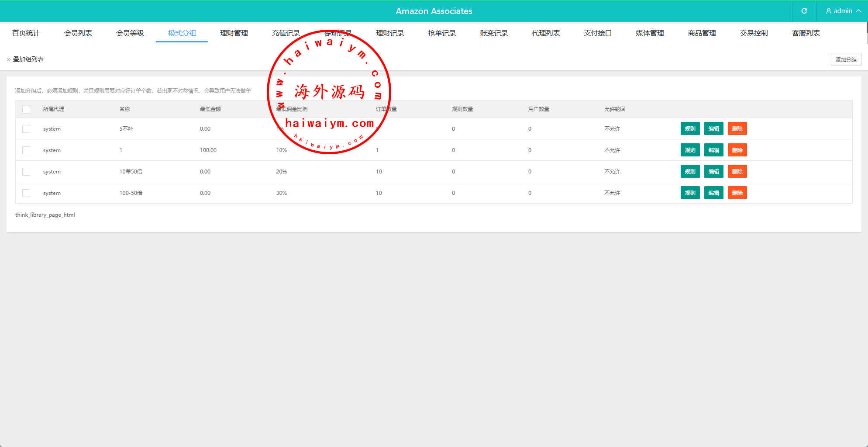Screen dimensions: 868x447
Task: Tick the checkbox for 100-50倍 row
Action: point(26,193)
